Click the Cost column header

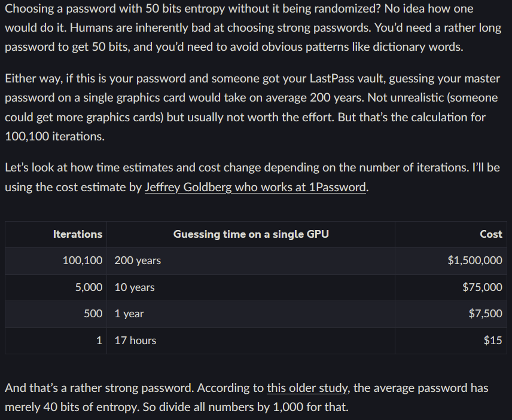point(490,234)
